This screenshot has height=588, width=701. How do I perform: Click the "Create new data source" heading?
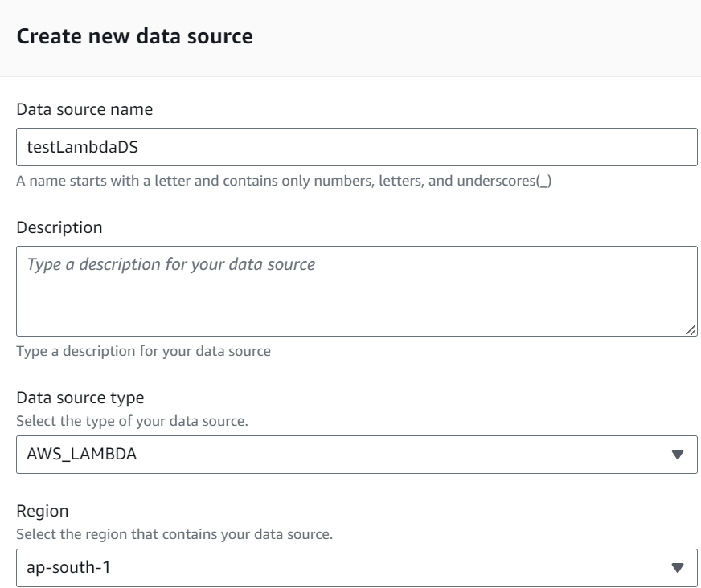point(134,36)
